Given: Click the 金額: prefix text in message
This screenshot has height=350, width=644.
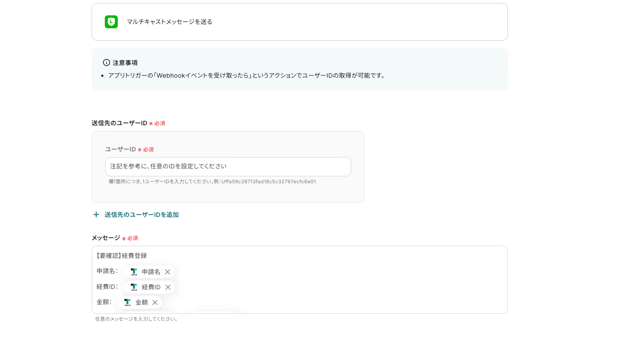Looking at the screenshot, I should pyautogui.click(x=104, y=302).
